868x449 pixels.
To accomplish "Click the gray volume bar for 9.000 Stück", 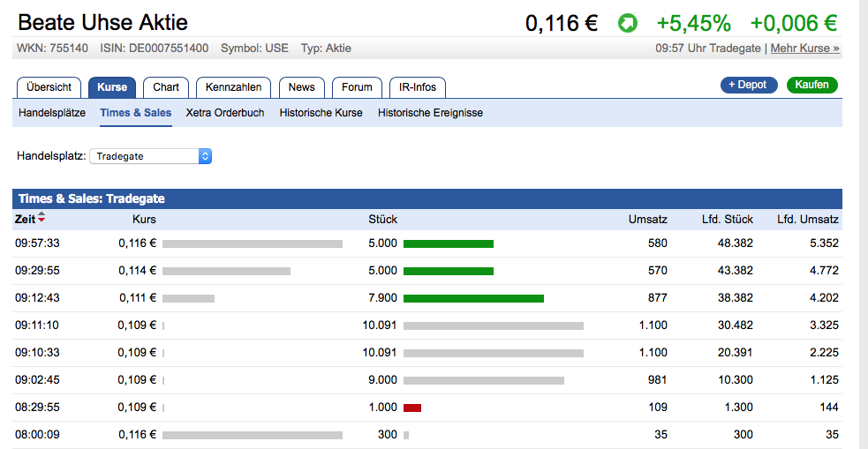I will (484, 380).
